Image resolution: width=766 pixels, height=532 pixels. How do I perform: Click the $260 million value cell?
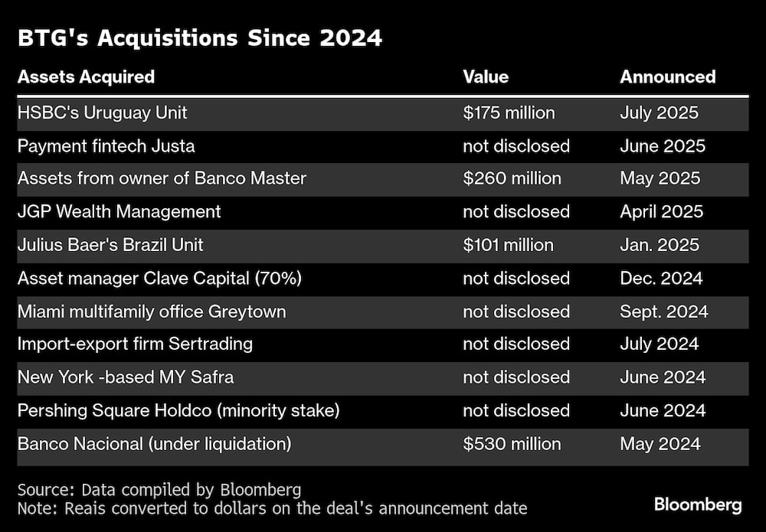pos(512,178)
